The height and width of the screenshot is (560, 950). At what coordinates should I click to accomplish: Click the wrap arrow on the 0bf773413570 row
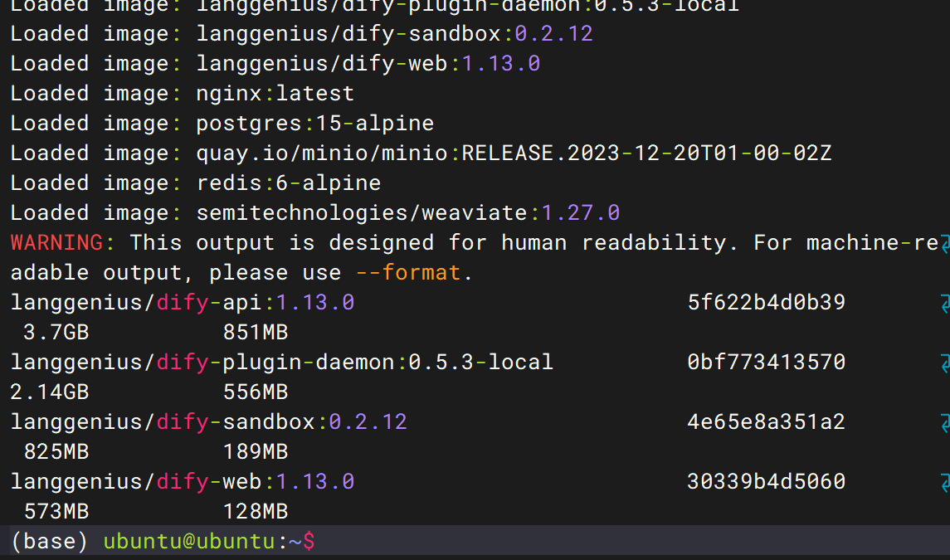(945, 363)
